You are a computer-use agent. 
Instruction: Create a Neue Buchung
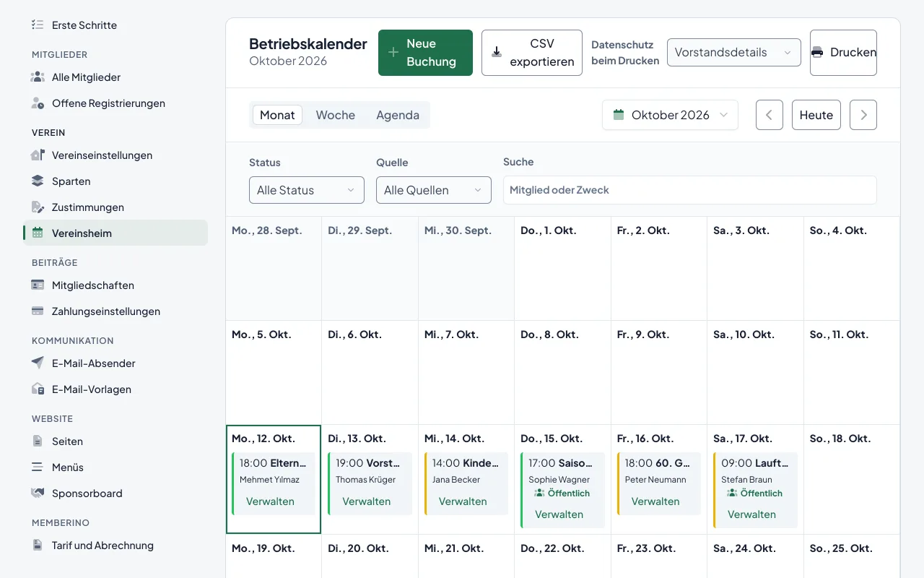tap(425, 53)
